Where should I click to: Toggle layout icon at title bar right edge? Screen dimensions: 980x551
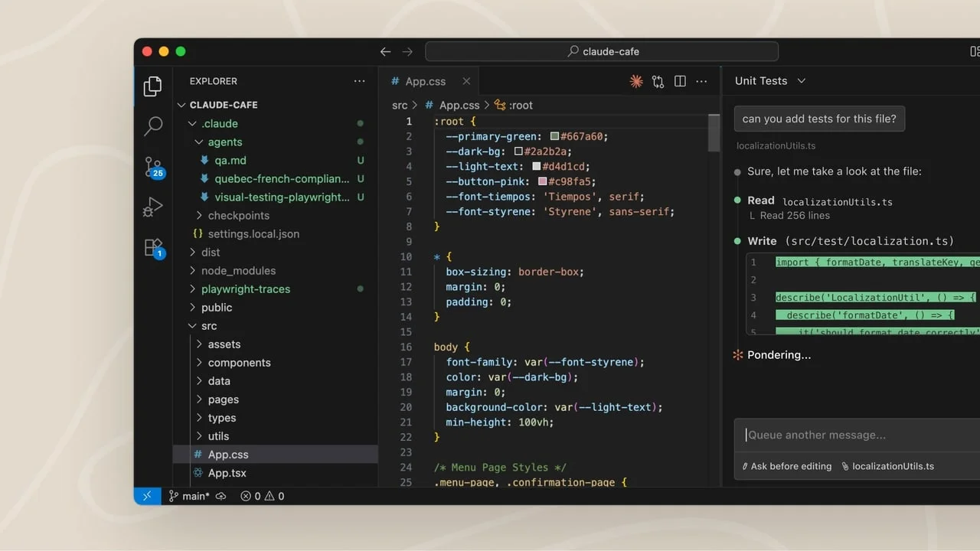975,52
